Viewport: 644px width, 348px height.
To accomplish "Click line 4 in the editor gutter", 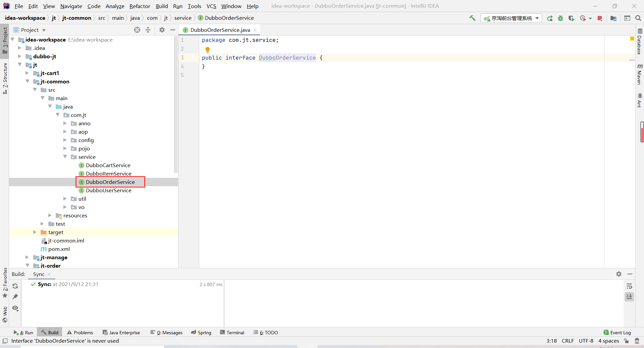I will click(x=182, y=66).
